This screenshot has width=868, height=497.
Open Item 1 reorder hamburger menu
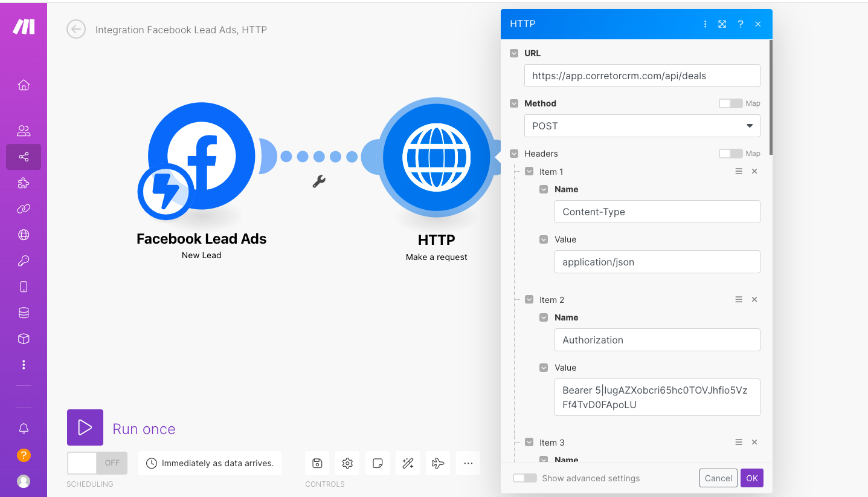pyautogui.click(x=738, y=172)
